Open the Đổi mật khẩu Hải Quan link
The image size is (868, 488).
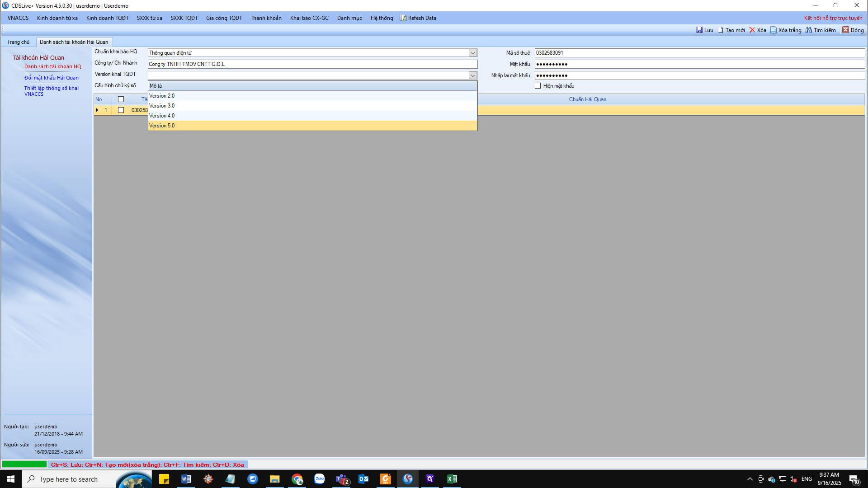[52, 78]
